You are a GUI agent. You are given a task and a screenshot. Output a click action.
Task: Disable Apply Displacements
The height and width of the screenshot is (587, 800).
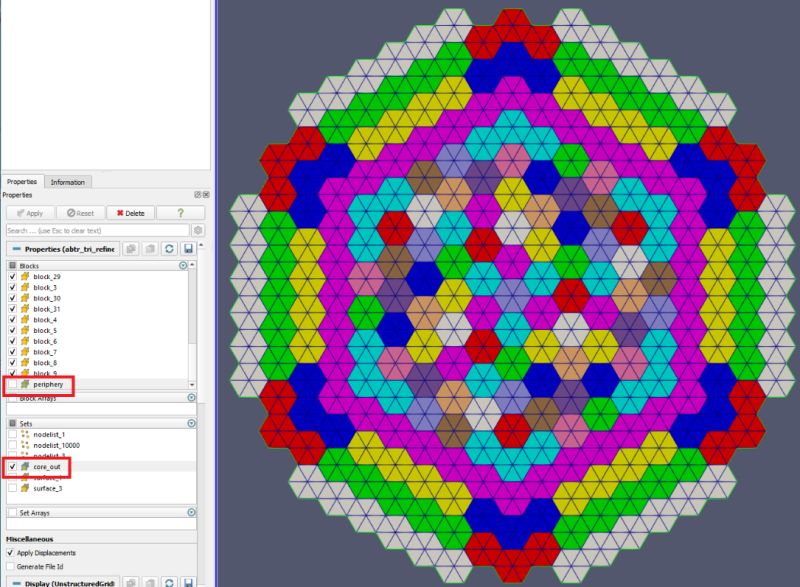tap(10, 553)
